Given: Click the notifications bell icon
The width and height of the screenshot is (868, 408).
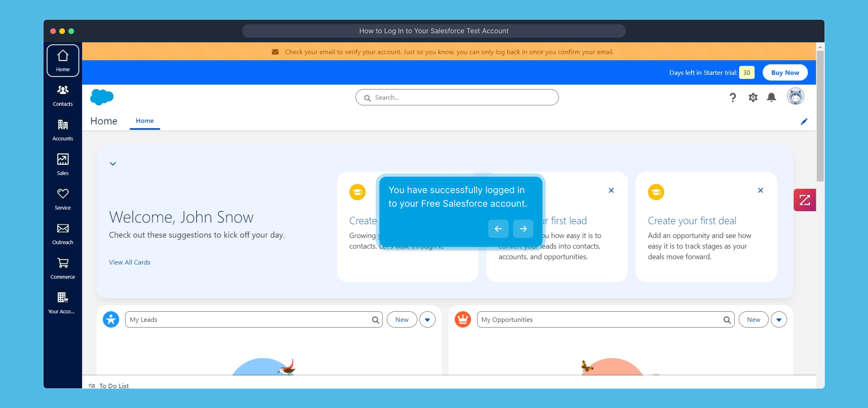Looking at the screenshot, I should [771, 97].
